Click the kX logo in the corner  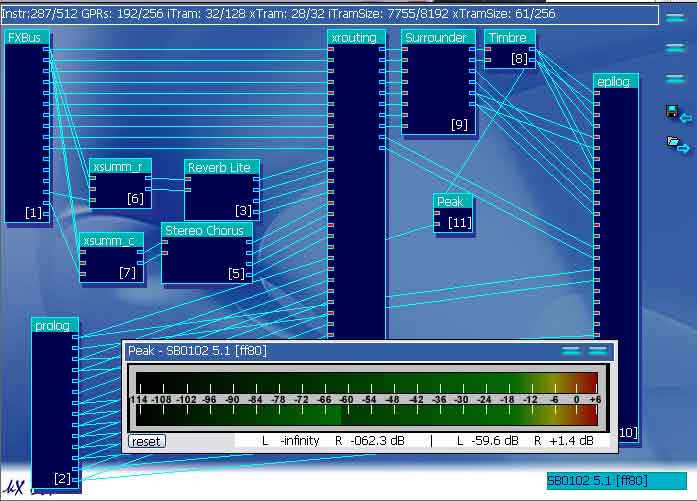pos(14,487)
